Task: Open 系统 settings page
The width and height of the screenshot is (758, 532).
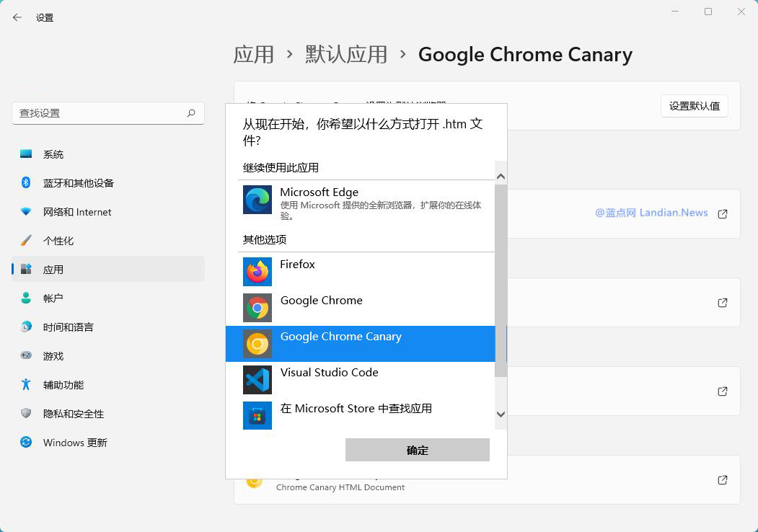Action: (x=108, y=154)
